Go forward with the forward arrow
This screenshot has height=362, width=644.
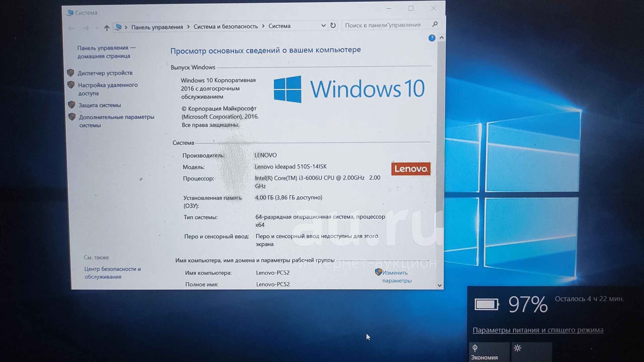click(x=86, y=28)
